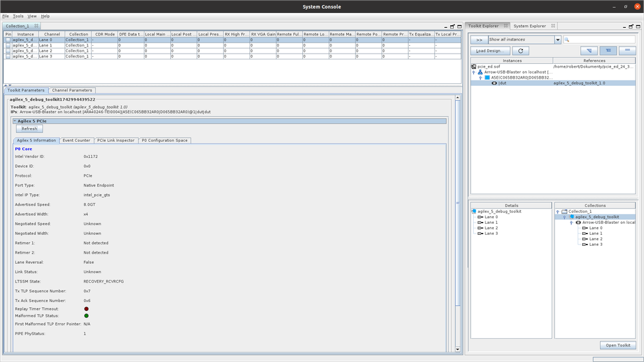Click the flat view button with single bar

628,50
